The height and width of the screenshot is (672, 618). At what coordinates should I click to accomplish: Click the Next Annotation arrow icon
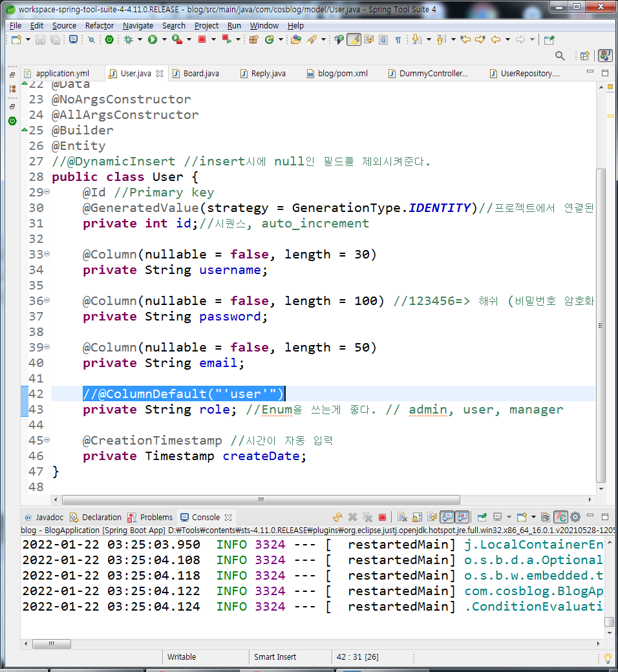pyautogui.click(x=416, y=40)
